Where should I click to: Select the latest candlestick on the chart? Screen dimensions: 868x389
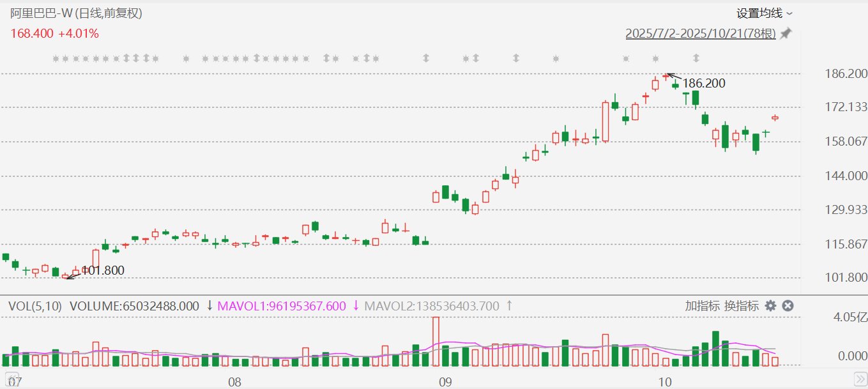point(775,118)
